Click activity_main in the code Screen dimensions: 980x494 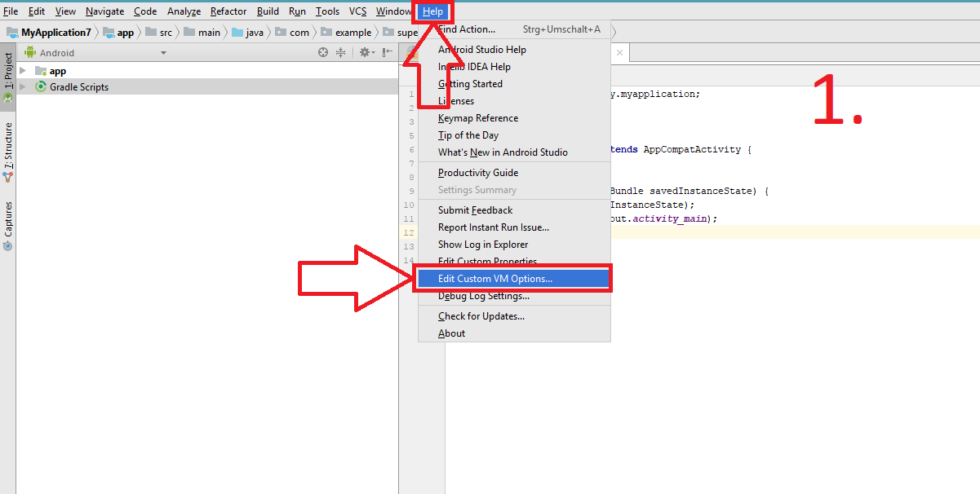[671, 218]
